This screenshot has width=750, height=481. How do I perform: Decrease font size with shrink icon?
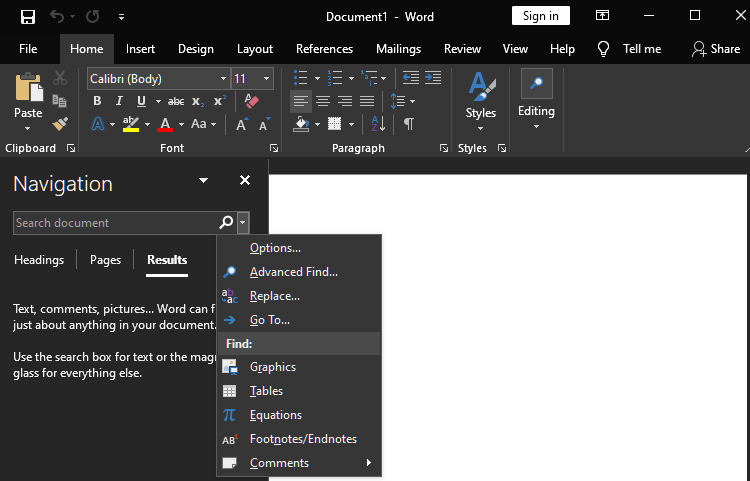pos(264,124)
